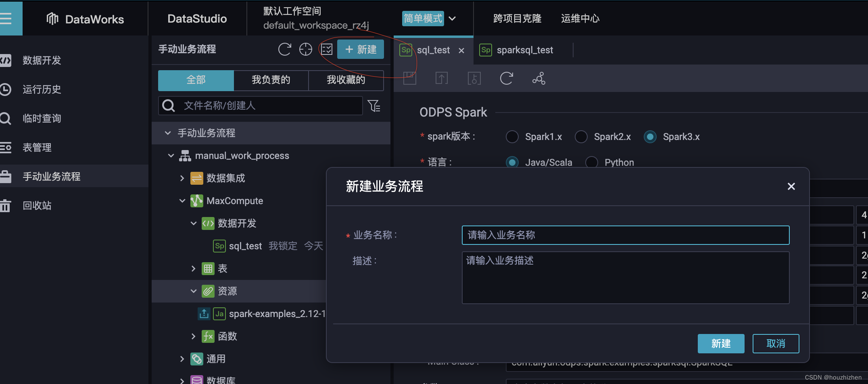The width and height of the screenshot is (868, 384).
Task: Click the node relationship icon in editor toolbar
Action: click(539, 78)
